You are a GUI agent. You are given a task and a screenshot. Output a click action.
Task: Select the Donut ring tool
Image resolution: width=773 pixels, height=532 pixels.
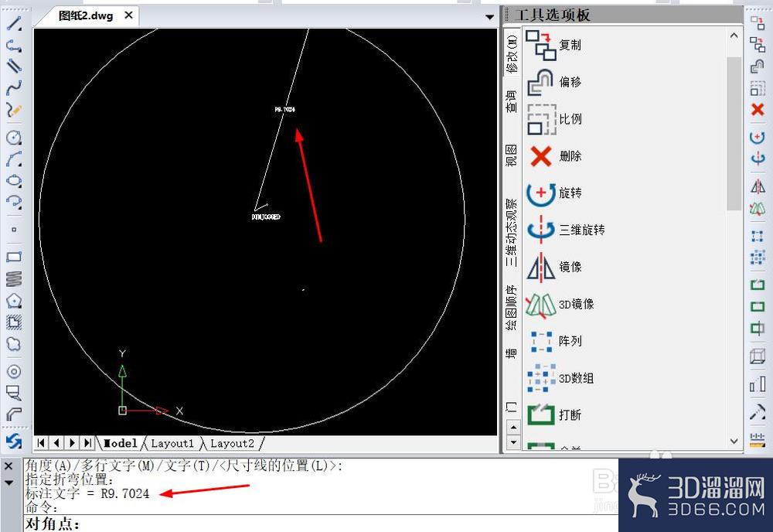pos(14,371)
